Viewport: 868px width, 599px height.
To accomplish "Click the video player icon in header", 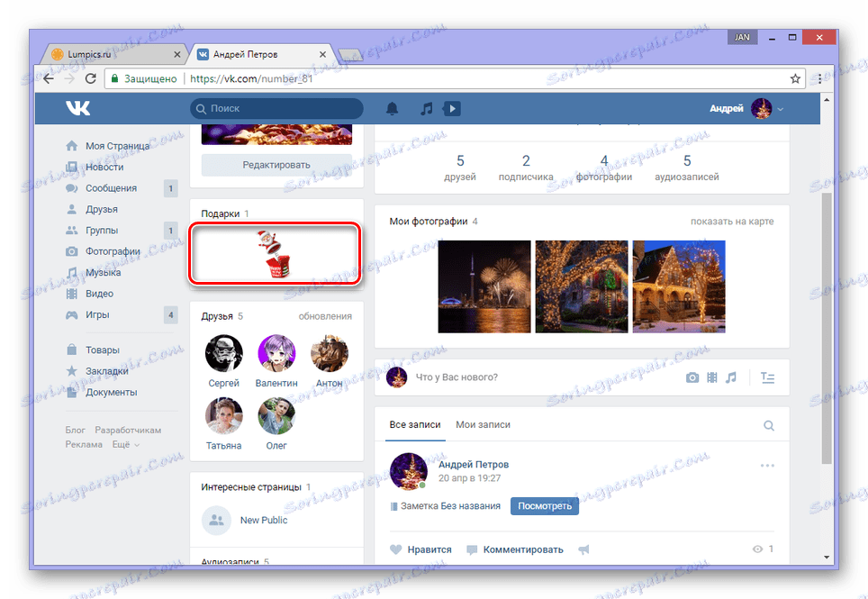I will (x=452, y=108).
